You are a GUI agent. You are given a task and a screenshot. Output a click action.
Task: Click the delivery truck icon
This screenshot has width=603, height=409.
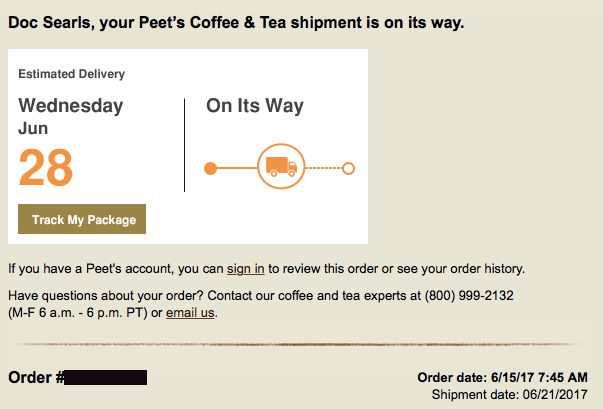click(x=281, y=168)
